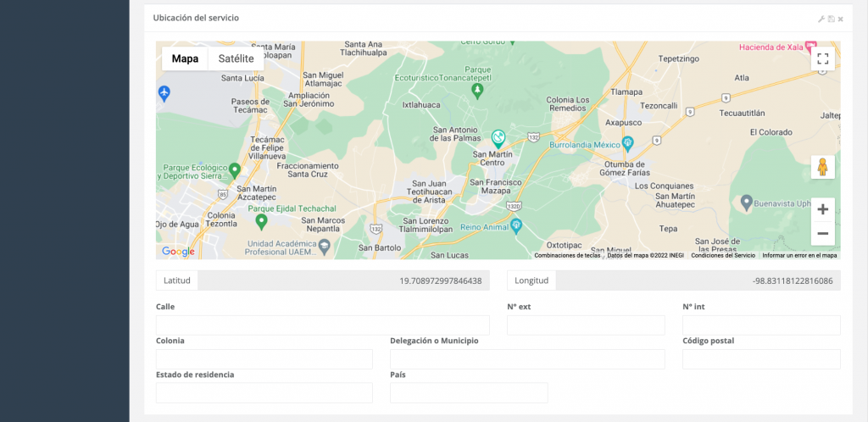Click the Ixtlahuaca map label
Screen dimensions: 868x422
420,103
